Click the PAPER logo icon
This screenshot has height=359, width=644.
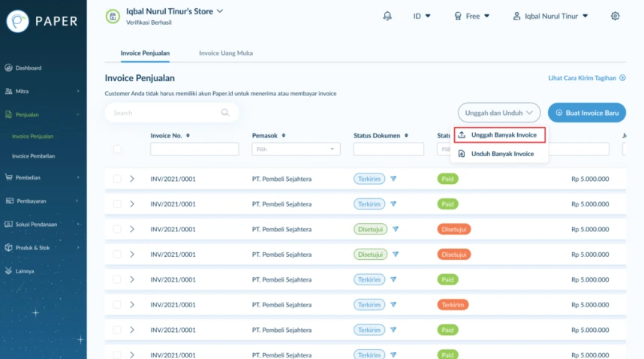point(18,20)
